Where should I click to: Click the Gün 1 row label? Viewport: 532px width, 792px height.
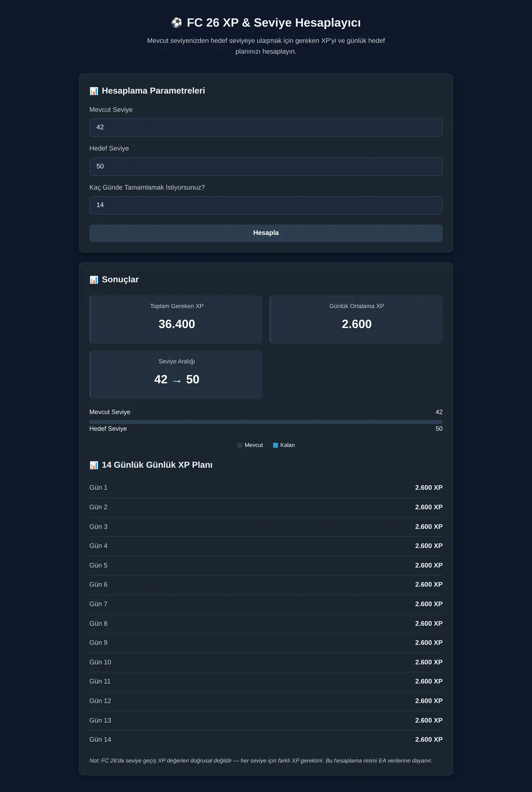click(x=98, y=487)
